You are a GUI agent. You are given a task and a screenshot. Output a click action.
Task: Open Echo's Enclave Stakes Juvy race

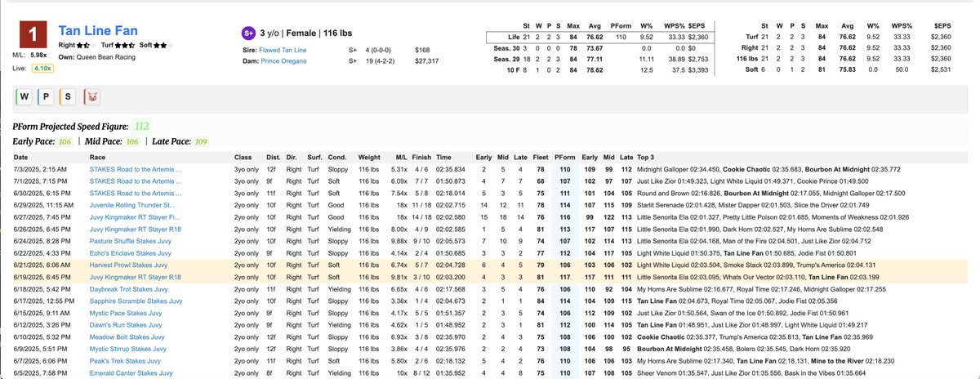(x=130, y=252)
